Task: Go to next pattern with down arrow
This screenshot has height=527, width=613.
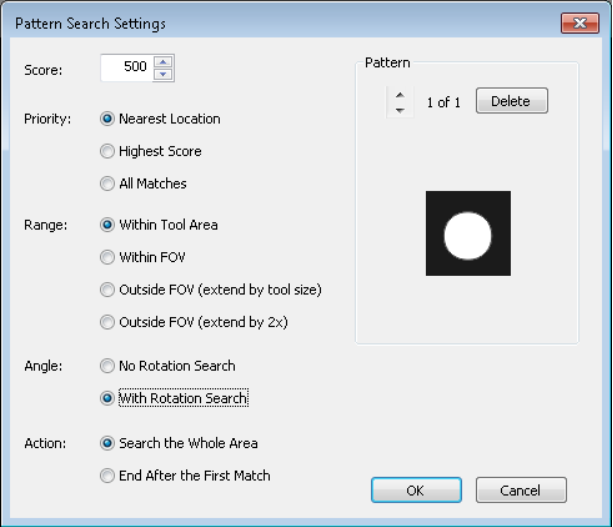Action: point(400,110)
